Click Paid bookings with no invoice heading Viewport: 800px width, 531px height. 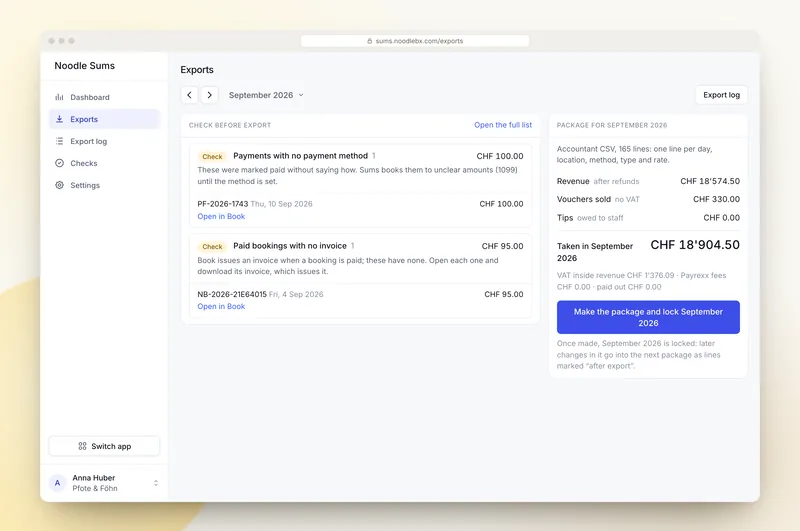pos(290,246)
